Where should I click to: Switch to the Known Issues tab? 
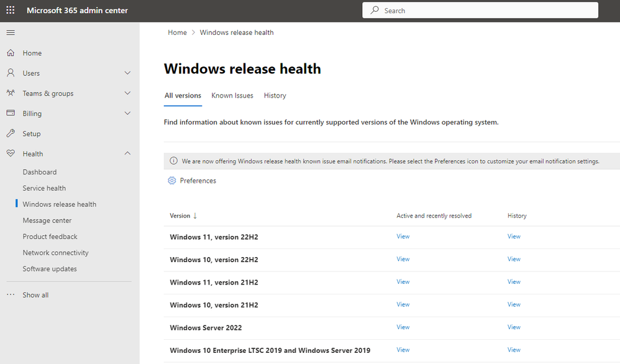tap(232, 95)
